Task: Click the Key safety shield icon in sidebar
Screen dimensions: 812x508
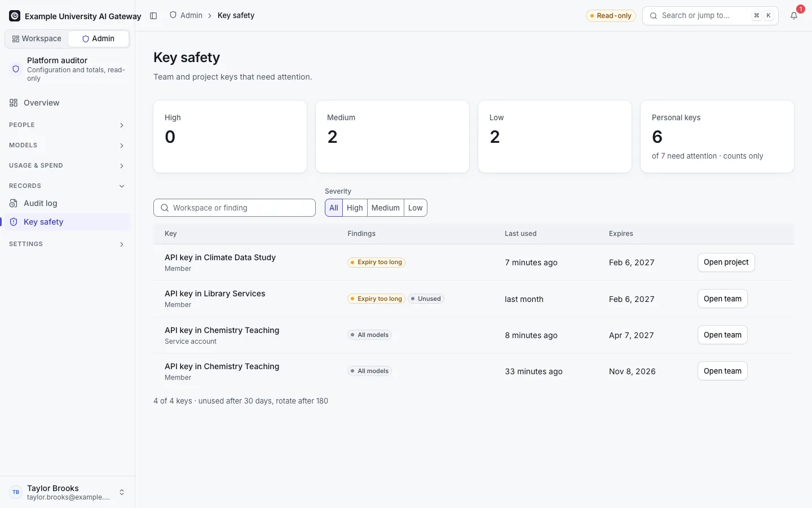Action: 14,222
